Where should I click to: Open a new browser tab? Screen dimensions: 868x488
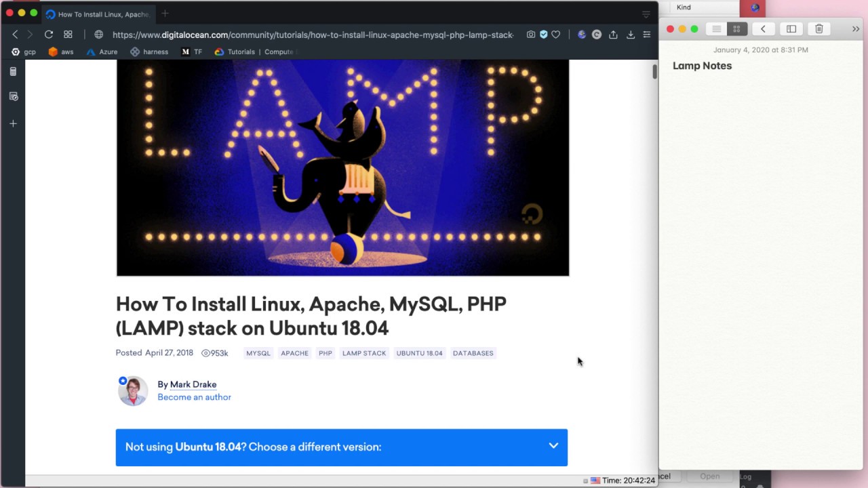(165, 14)
